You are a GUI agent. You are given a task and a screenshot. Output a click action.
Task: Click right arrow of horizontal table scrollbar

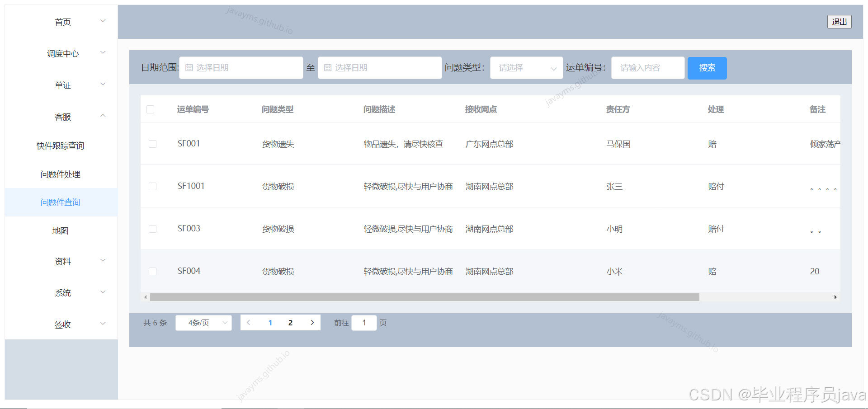[x=835, y=297]
